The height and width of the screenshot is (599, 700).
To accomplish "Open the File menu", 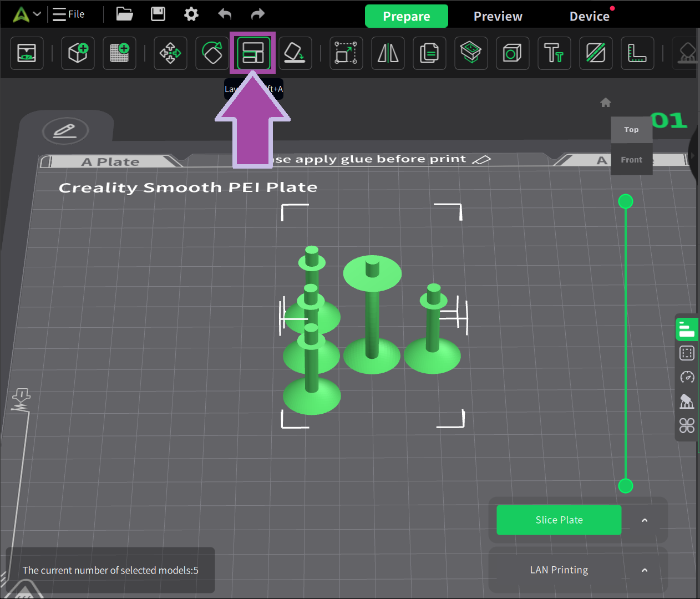I will (x=69, y=14).
